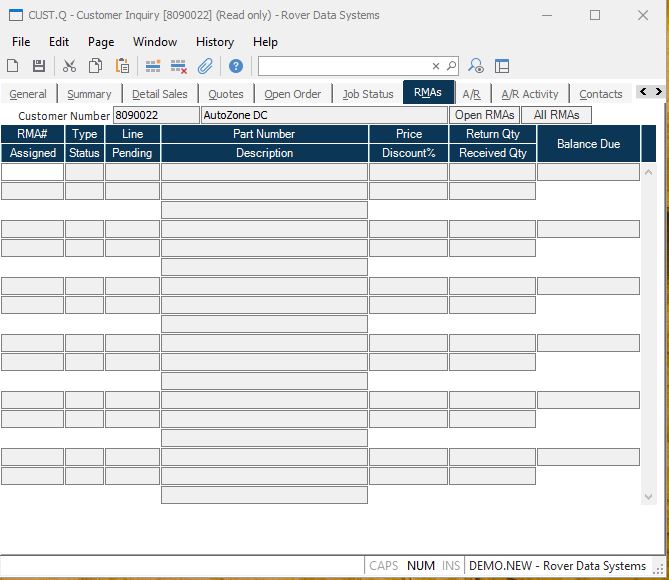The width and height of the screenshot is (669, 580).
Task: Click the Insert row icon
Action: point(153,66)
